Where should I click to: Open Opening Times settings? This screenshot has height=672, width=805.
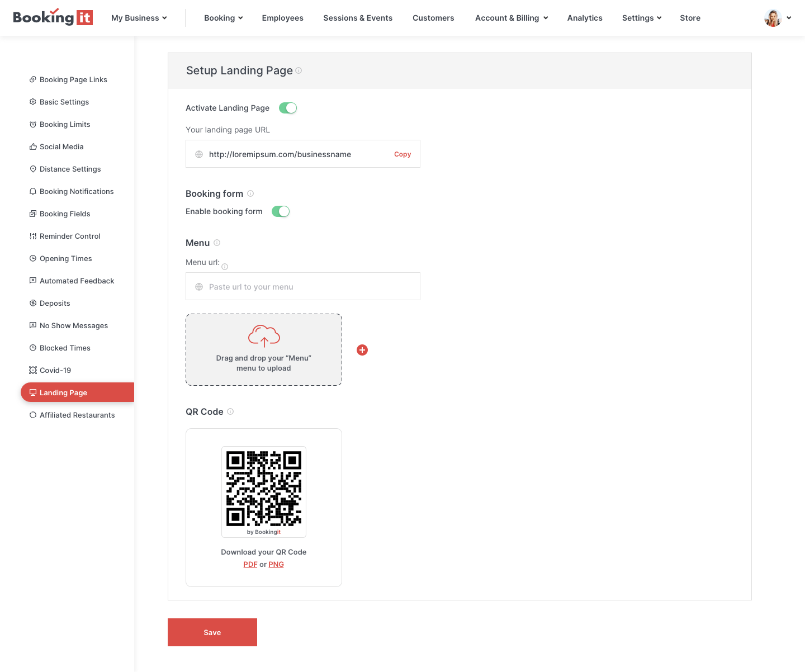click(x=66, y=258)
